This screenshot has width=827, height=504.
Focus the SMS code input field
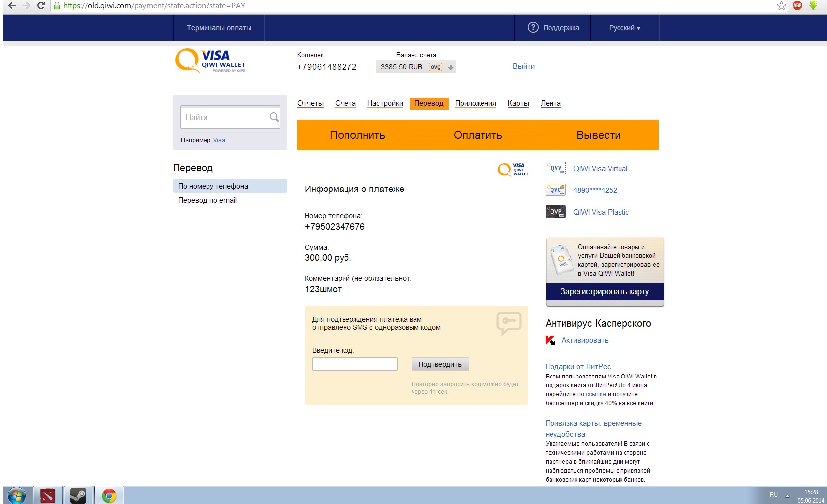[x=354, y=364]
